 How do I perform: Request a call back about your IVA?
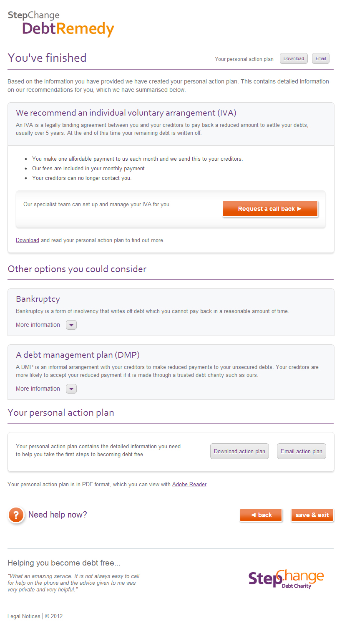[270, 209]
